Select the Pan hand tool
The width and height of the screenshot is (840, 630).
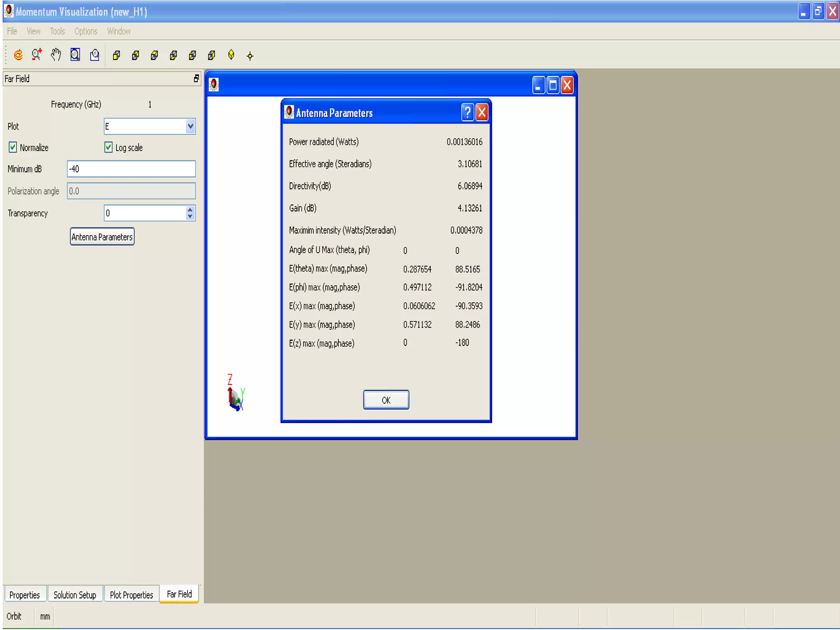[56, 55]
